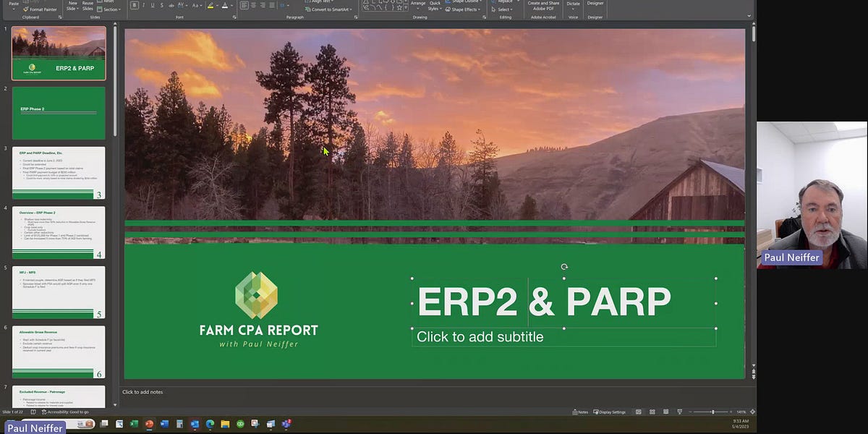Select the Change Case icon

pos(195,6)
